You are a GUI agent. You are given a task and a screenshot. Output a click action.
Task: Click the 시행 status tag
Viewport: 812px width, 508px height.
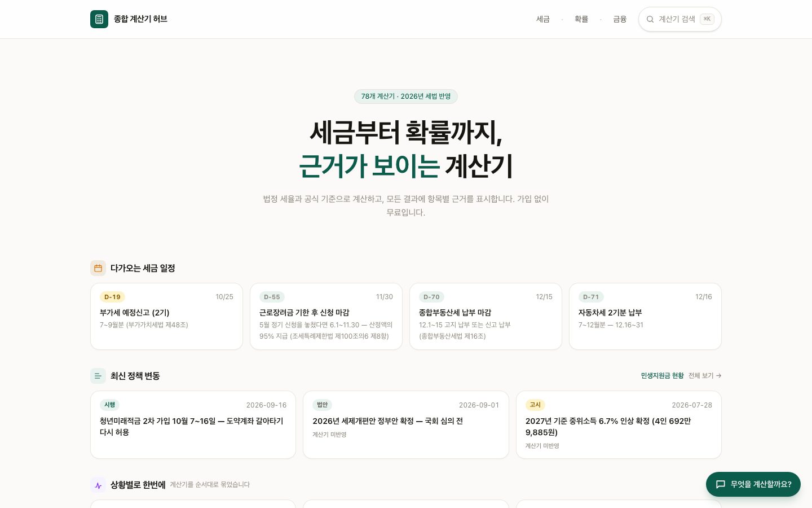[109, 405]
